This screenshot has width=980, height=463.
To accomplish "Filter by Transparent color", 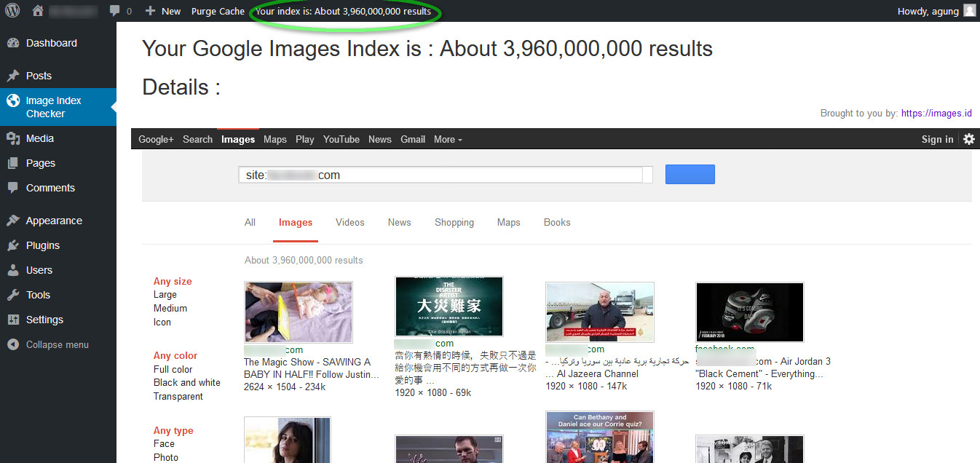I will click(178, 396).
